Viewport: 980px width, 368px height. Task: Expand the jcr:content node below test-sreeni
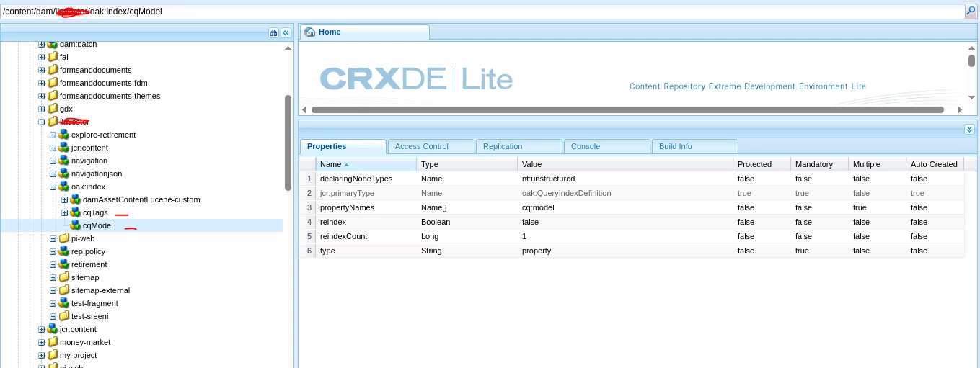coord(41,329)
